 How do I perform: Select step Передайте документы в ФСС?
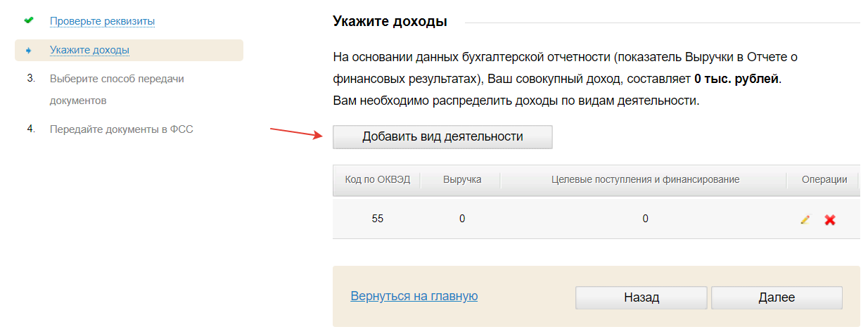[x=121, y=129]
